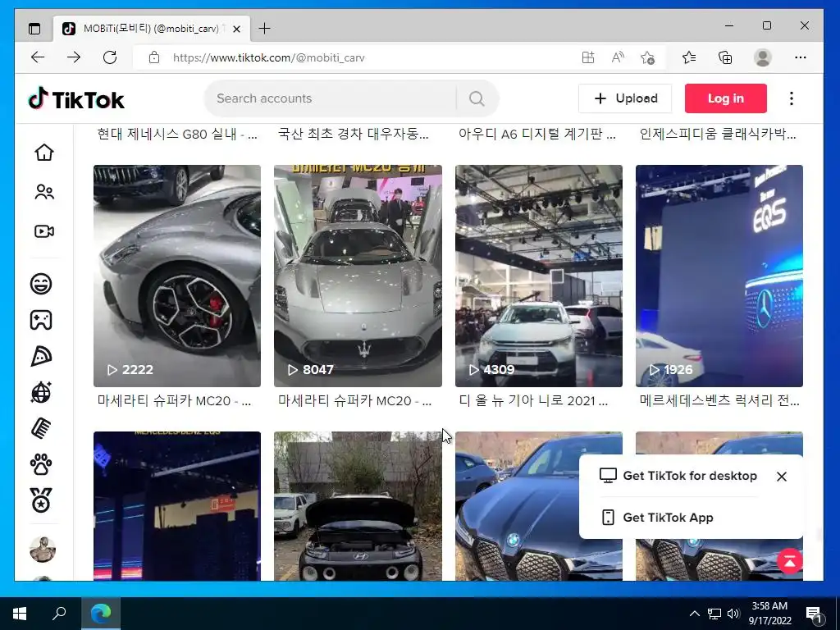Viewport: 840px width, 630px height.
Task: Open the Maserati wheel video with 2222 views
Action: [177, 276]
